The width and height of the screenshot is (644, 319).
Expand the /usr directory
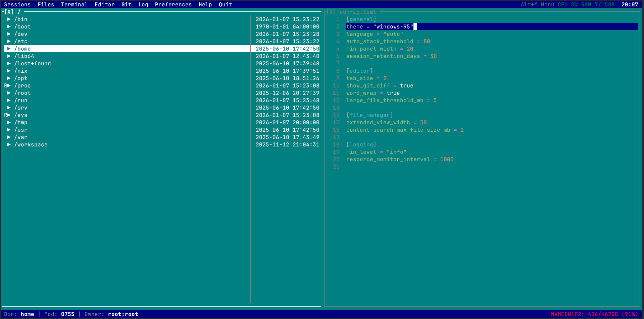tap(9, 130)
